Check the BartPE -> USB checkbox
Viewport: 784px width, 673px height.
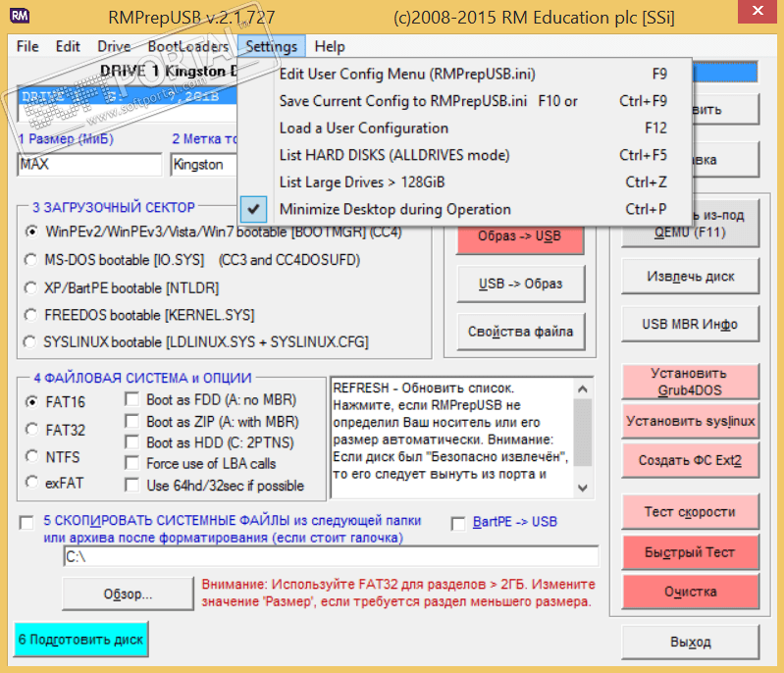tap(458, 524)
